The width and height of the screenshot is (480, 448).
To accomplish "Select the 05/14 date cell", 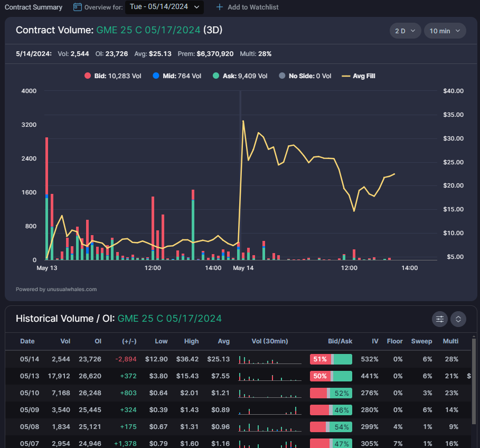I will click(x=30, y=359).
